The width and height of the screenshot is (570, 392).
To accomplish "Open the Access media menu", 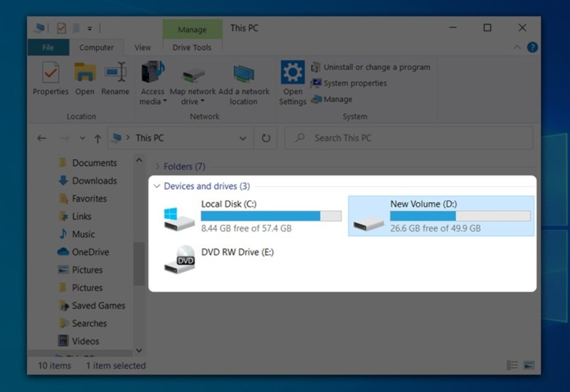I will point(153,96).
